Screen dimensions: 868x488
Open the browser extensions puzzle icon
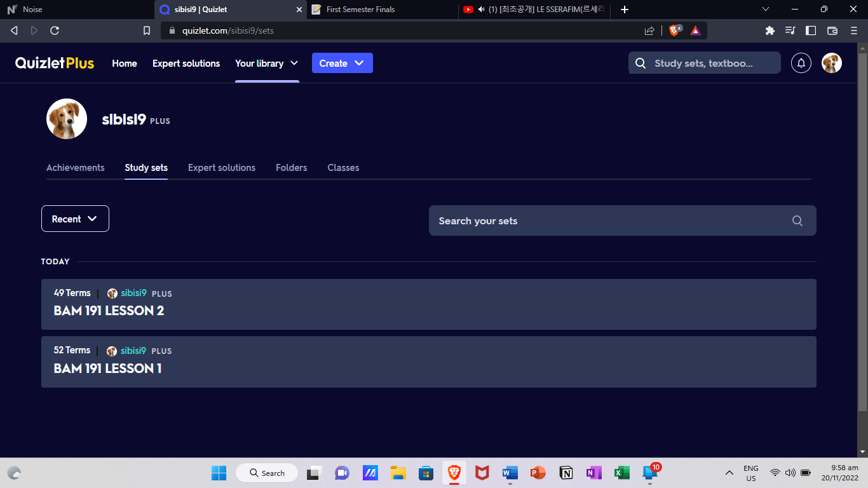(x=770, y=30)
